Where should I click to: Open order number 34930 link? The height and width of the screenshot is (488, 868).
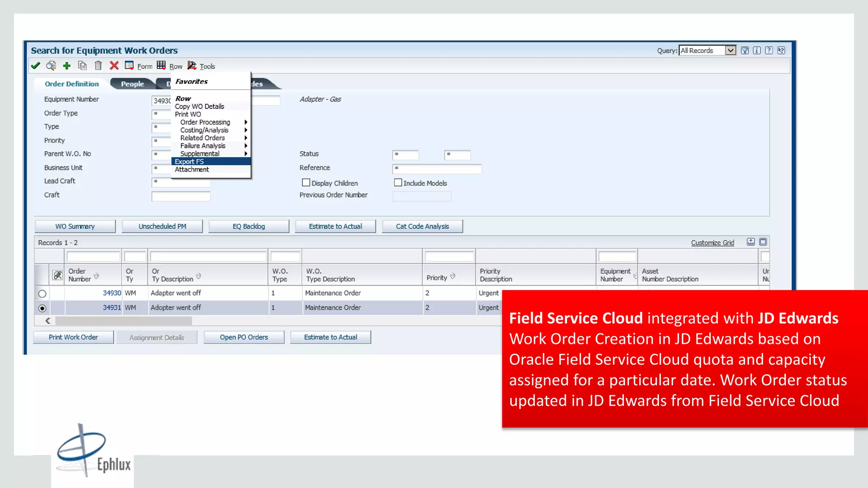coord(112,293)
